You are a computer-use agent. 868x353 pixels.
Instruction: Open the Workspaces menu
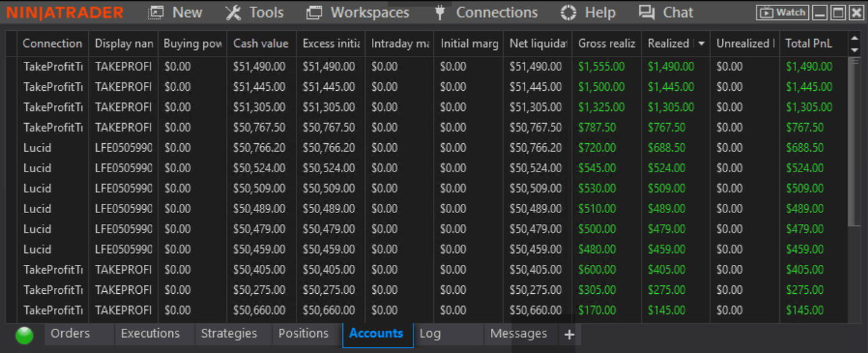tap(314, 12)
